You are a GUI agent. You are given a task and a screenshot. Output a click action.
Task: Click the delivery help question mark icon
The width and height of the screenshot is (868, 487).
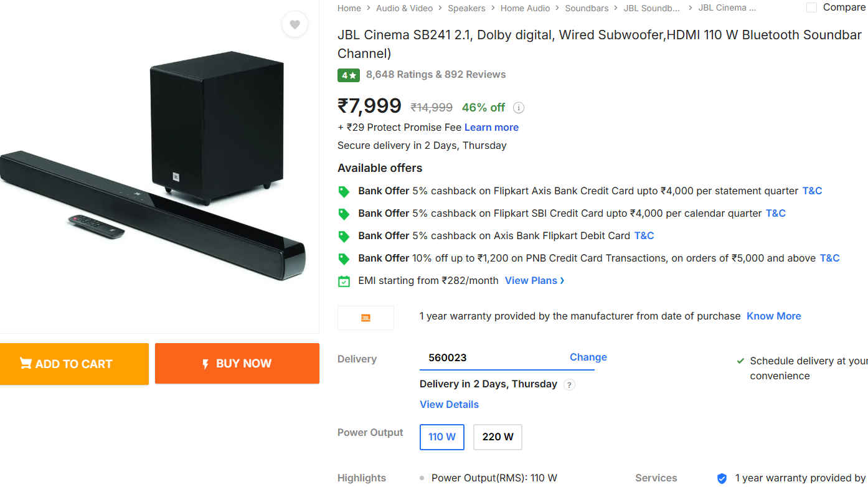click(568, 385)
